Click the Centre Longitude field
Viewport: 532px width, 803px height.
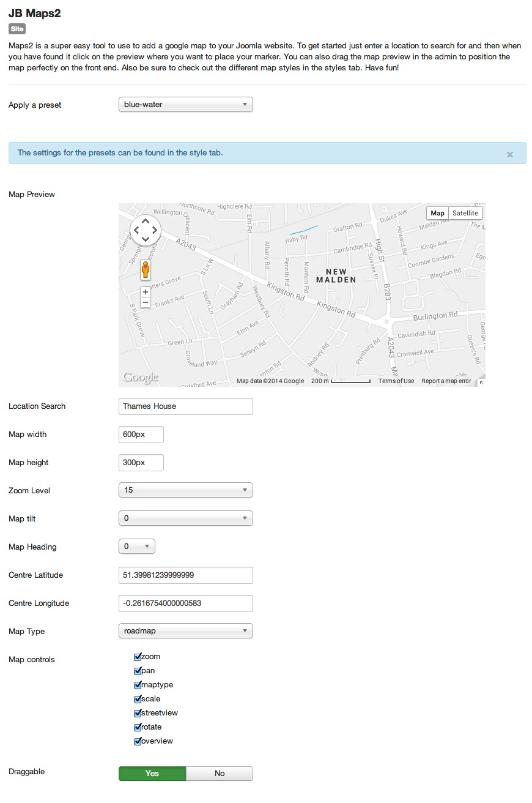(185, 603)
